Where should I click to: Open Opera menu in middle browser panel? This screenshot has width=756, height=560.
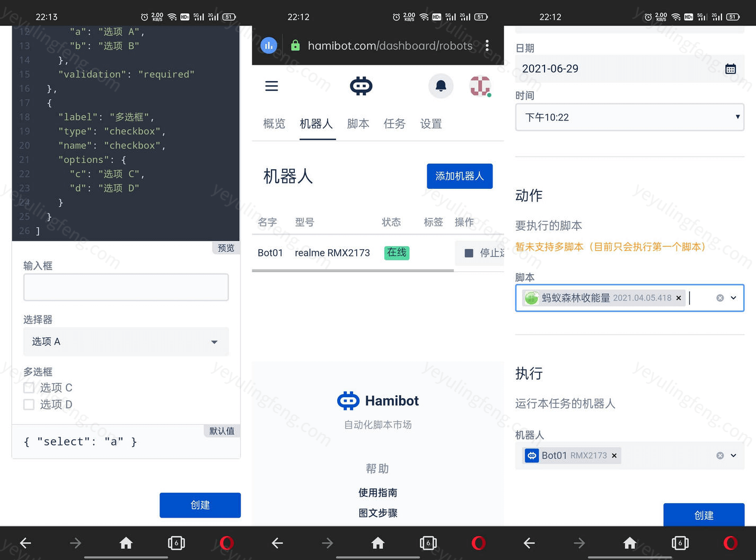tap(479, 543)
